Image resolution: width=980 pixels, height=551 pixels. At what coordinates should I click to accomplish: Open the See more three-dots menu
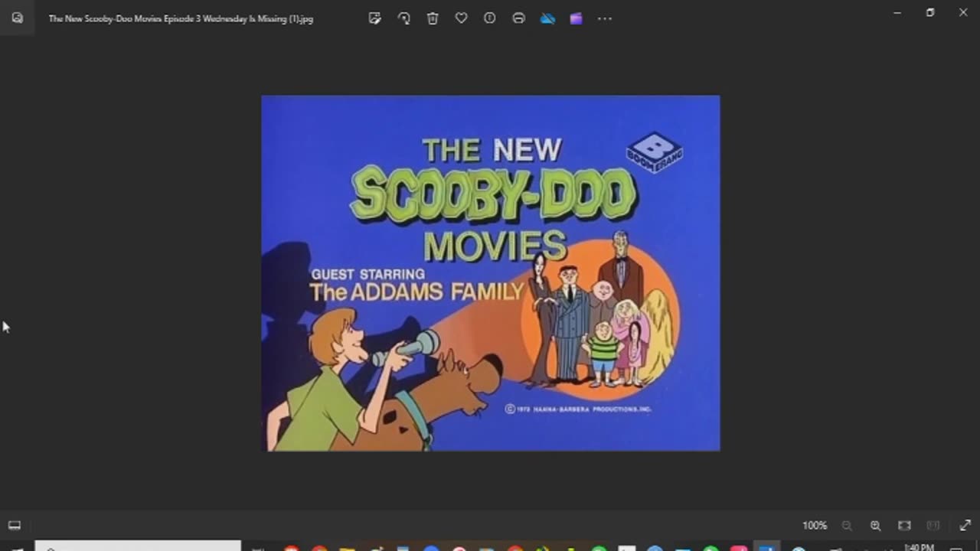click(x=605, y=18)
